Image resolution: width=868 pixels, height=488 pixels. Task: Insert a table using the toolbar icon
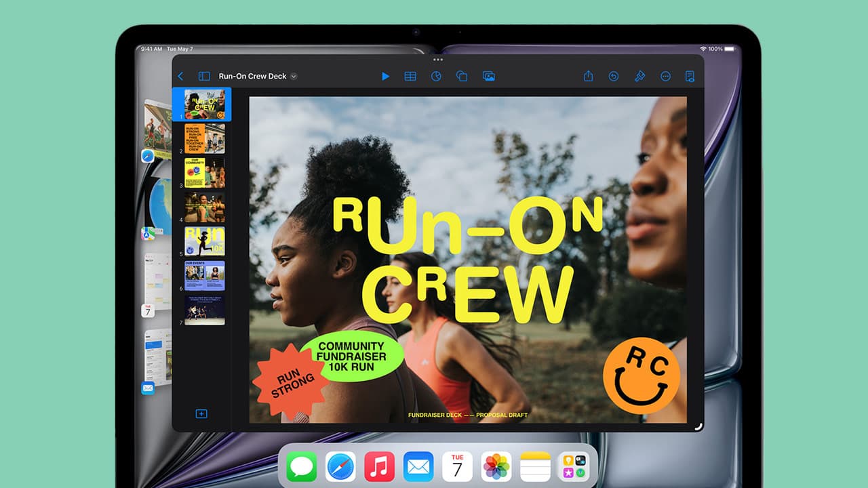coord(410,77)
